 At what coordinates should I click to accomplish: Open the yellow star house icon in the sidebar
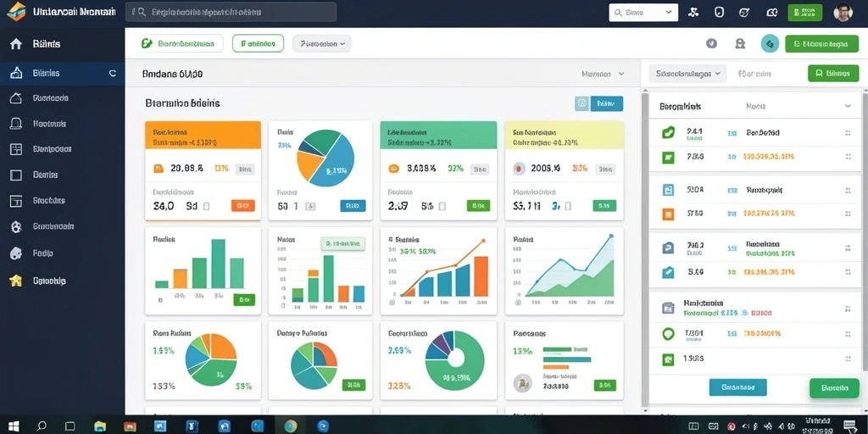click(x=16, y=281)
